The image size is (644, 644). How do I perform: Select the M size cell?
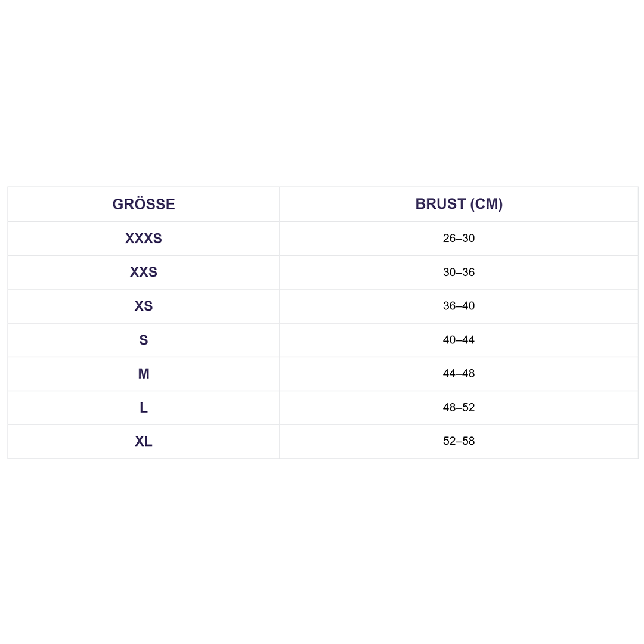tap(144, 374)
